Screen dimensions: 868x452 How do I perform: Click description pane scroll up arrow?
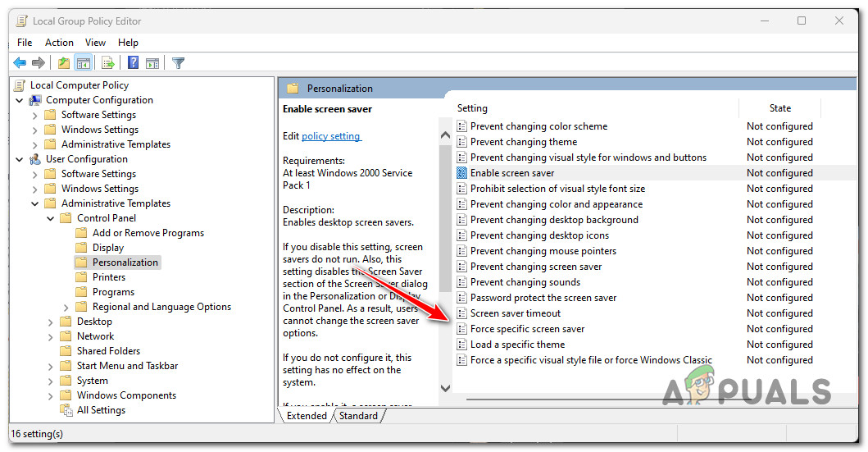(445, 135)
